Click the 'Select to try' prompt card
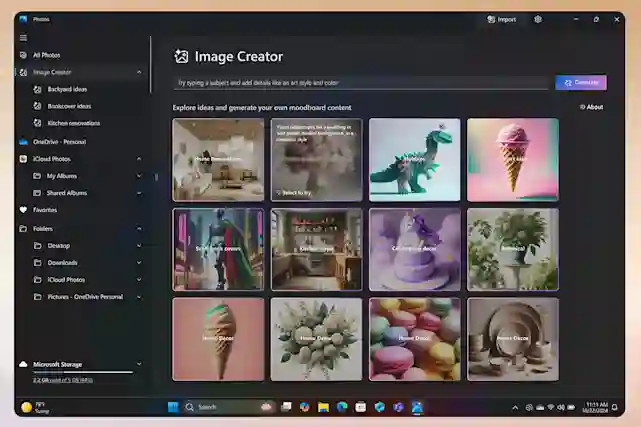 coord(316,160)
